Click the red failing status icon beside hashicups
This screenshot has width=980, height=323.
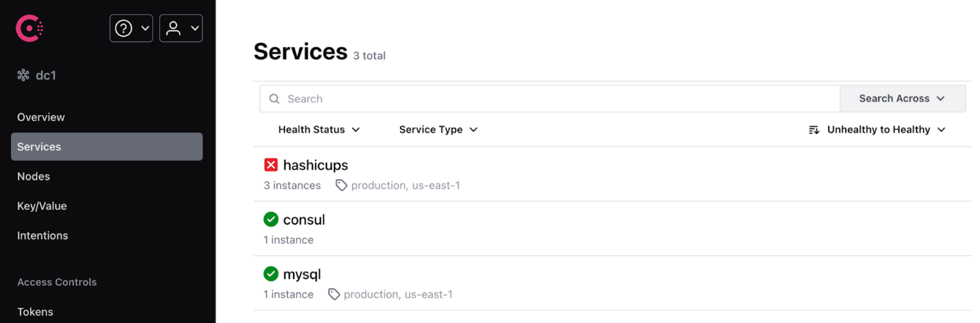coord(270,165)
